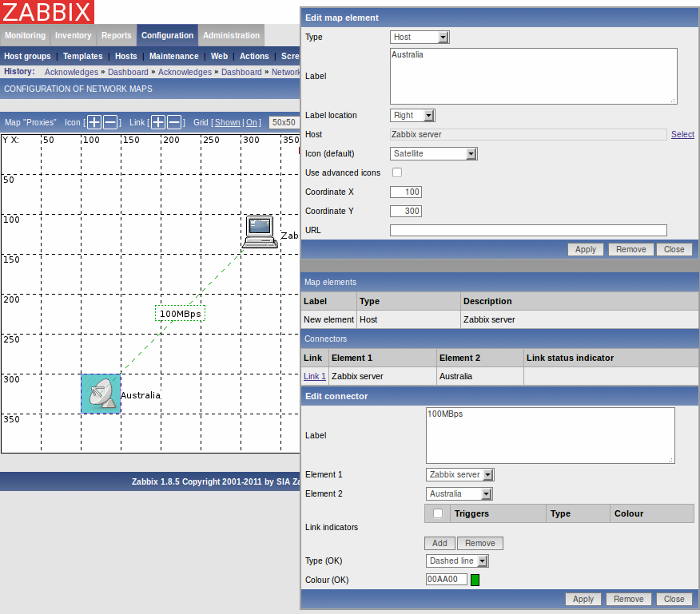Click Remove in Edit map element
The image size is (700, 614).
(x=630, y=249)
